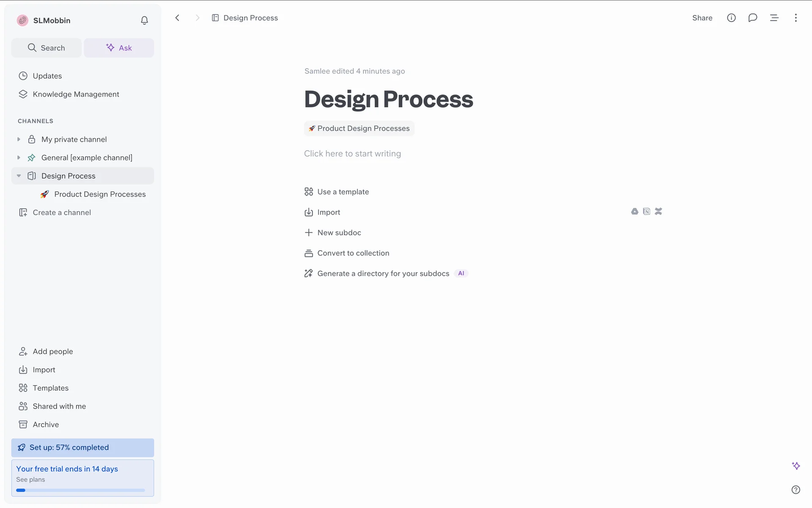The width and height of the screenshot is (812, 508).
Task: Open comments speech bubble icon
Action: (752, 18)
